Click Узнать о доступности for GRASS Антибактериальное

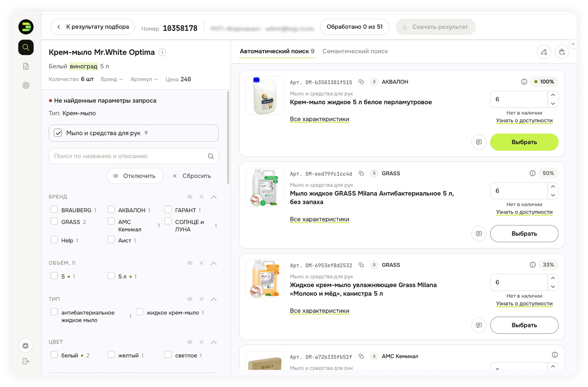524,212
